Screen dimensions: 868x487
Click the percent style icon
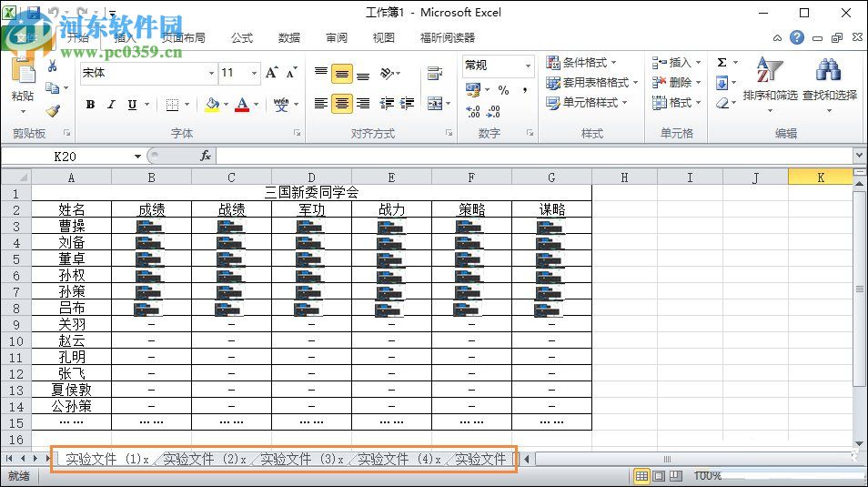pyautogui.click(x=503, y=90)
